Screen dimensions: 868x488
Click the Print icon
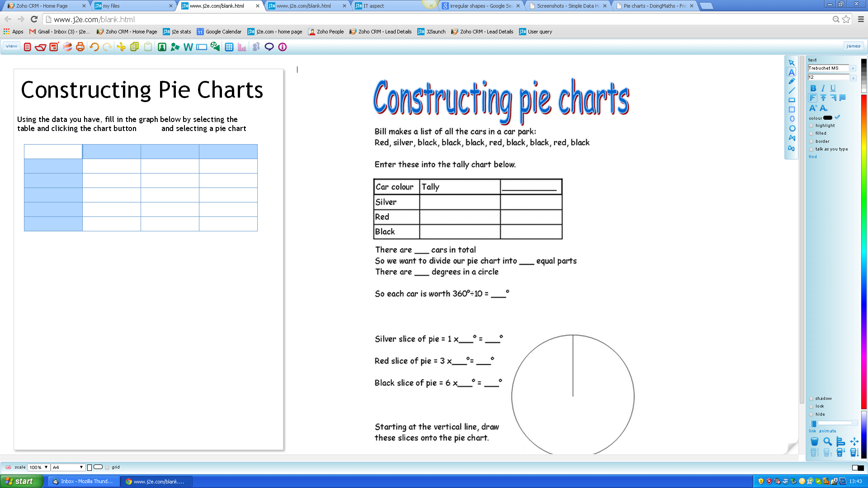[x=80, y=47]
